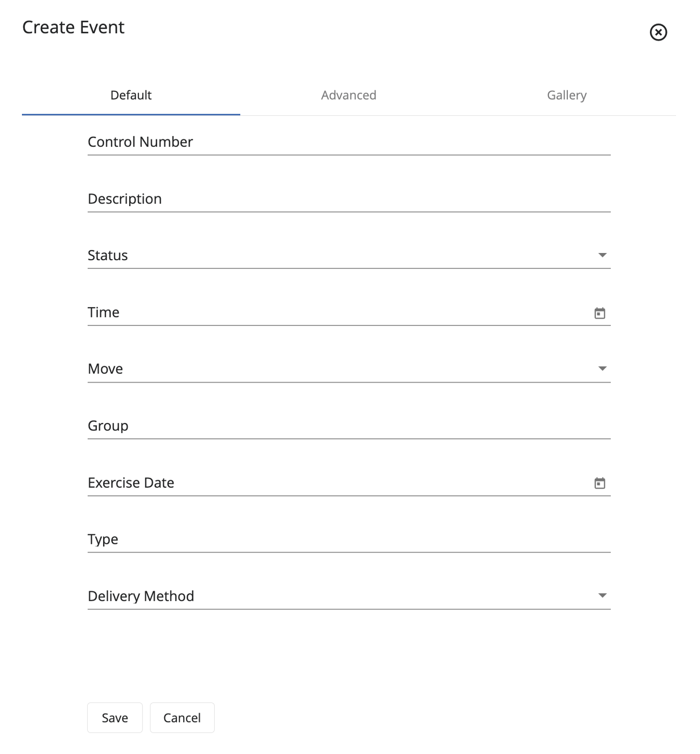Screen dimensions: 700x754
Task: Switch to the Gallery tab
Action: click(566, 95)
